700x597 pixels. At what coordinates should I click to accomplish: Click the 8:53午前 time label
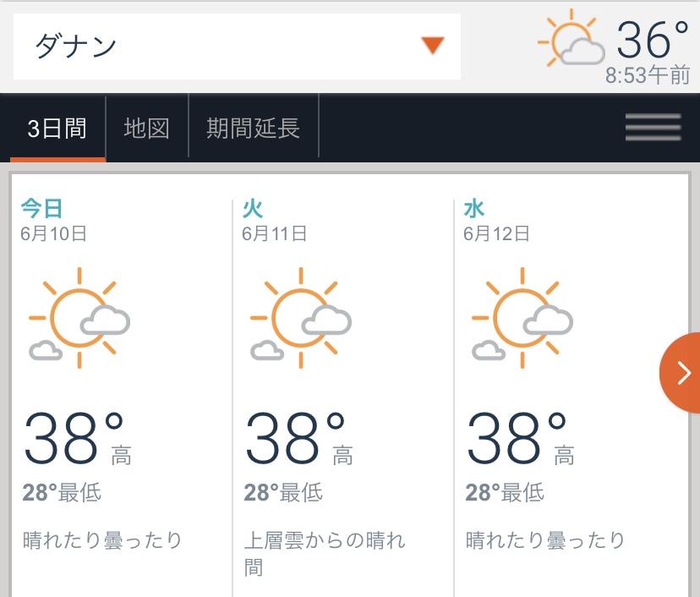648,75
